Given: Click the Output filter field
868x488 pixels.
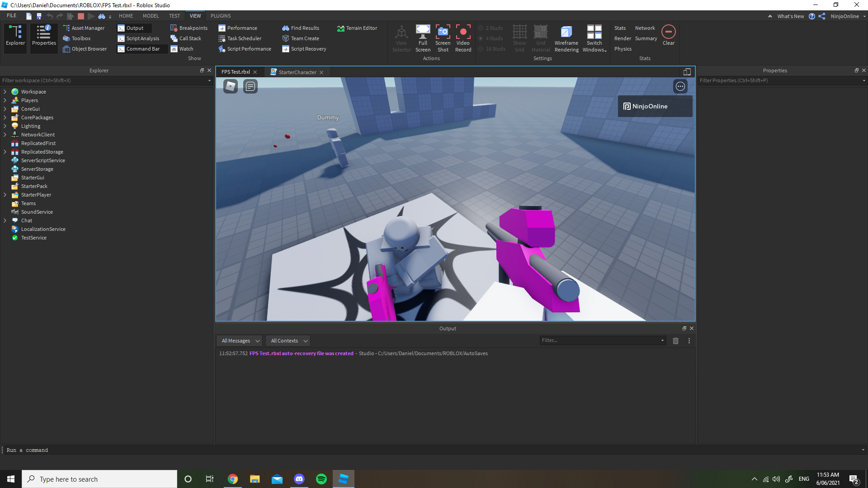Looking at the screenshot, I should coord(603,340).
